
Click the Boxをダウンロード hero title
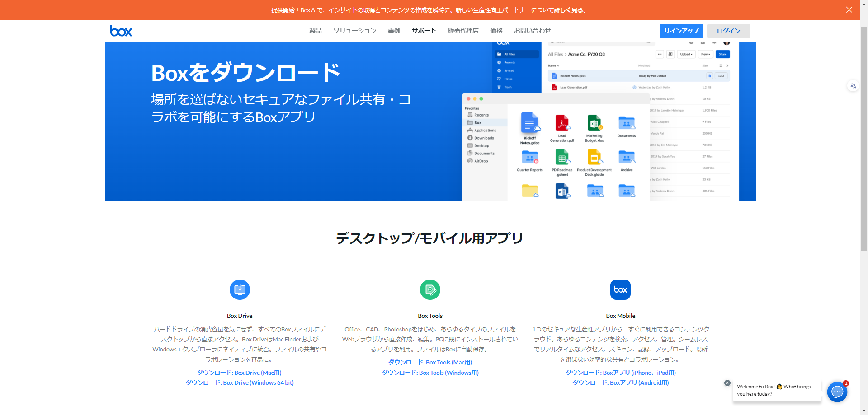(245, 73)
